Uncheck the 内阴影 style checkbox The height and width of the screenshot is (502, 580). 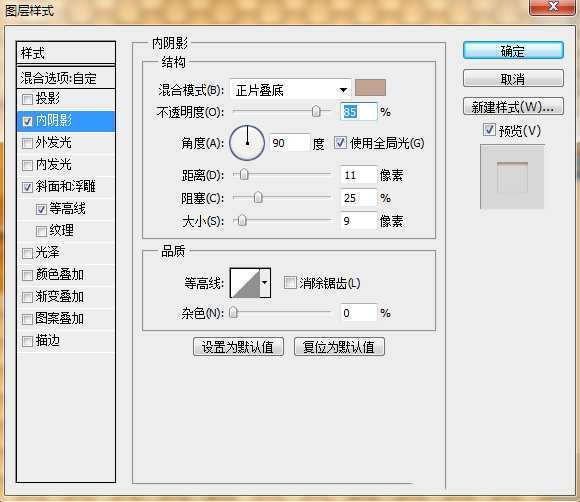27,121
